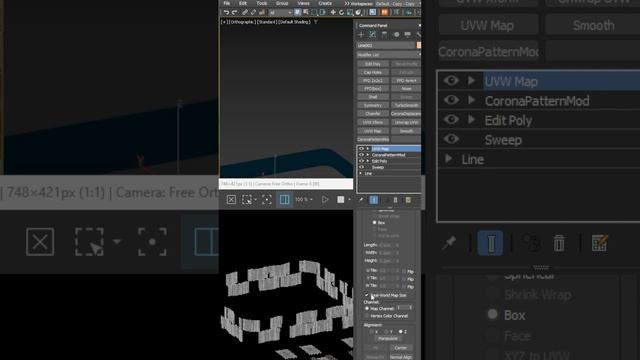
Task: Hide Edit Poly via eye icon, enlarged panel
Action: pos(451,119)
